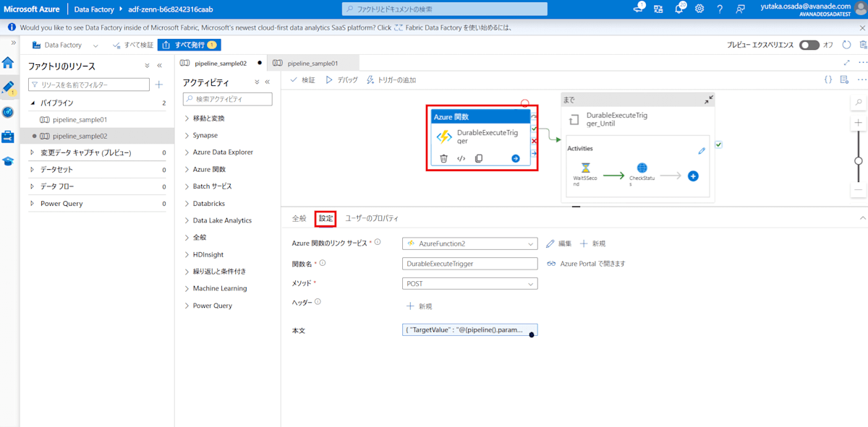
Task: Open the settings gear in header
Action: click(x=699, y=9)
